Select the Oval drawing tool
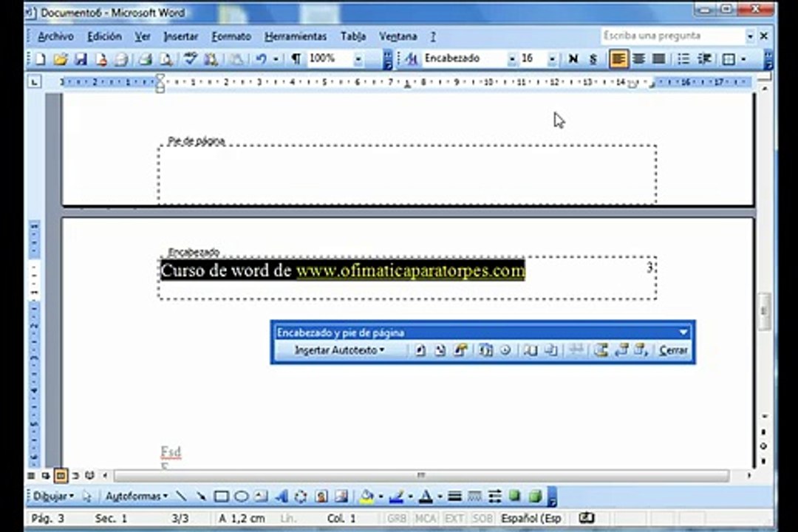Image resolution: width=798 pixels, height=532 pixels. [241, 496]
